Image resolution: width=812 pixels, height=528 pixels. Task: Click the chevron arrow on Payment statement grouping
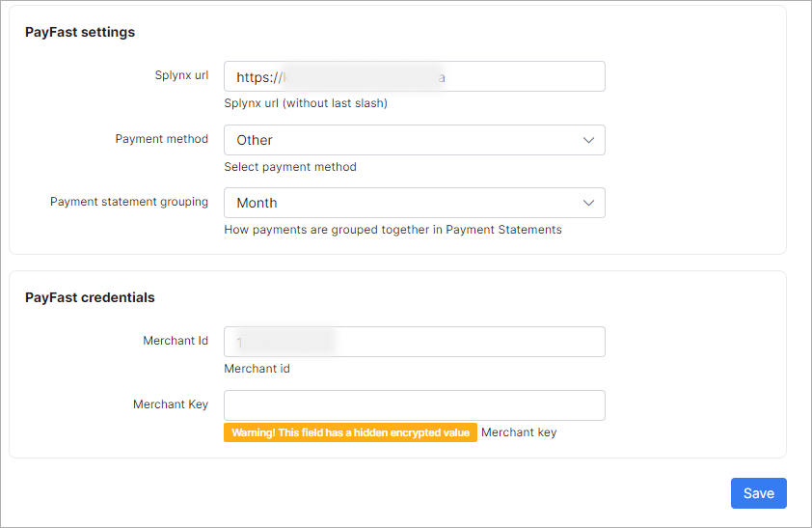click(x=588, y=203)
